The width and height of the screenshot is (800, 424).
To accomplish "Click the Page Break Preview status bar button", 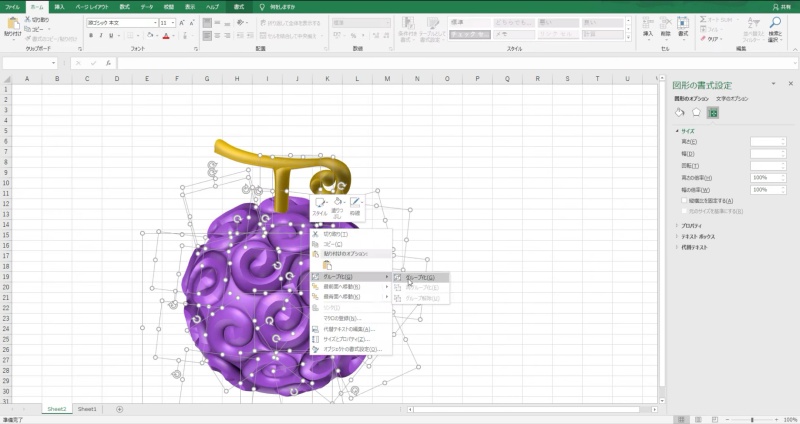I will click(715, 419).
